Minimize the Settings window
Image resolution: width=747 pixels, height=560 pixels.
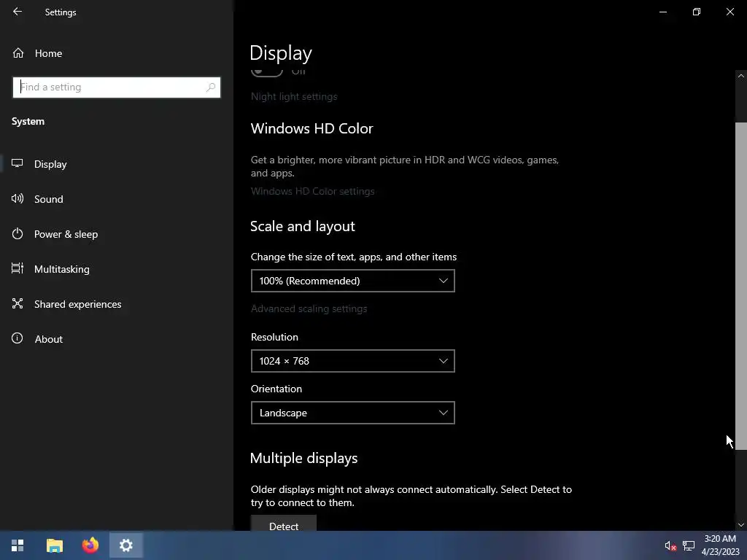click(662, 12)
